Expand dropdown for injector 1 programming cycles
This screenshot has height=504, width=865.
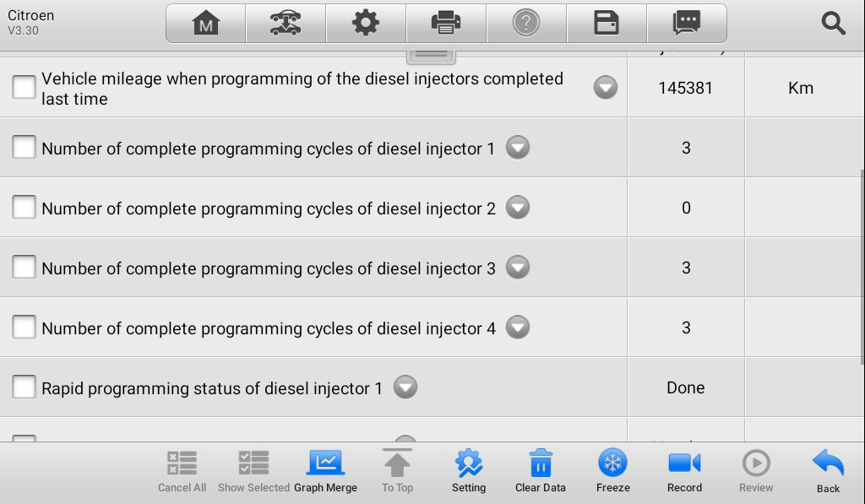(518, 147)
